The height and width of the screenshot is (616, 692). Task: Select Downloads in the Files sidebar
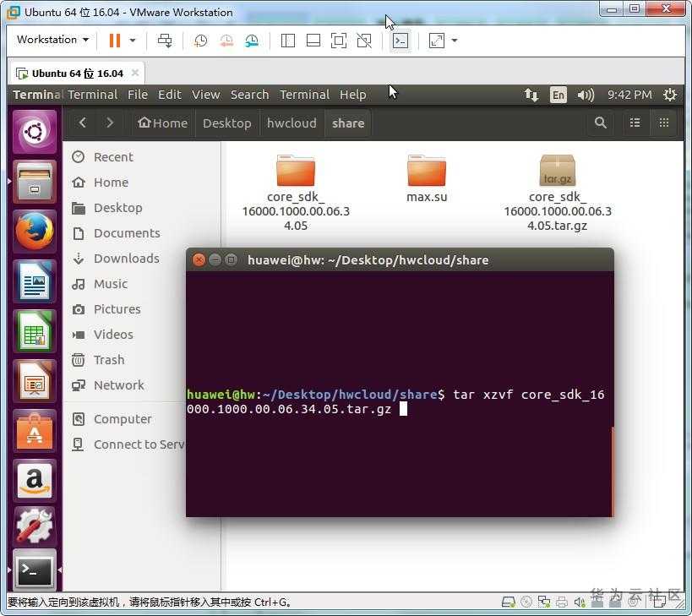125,258
